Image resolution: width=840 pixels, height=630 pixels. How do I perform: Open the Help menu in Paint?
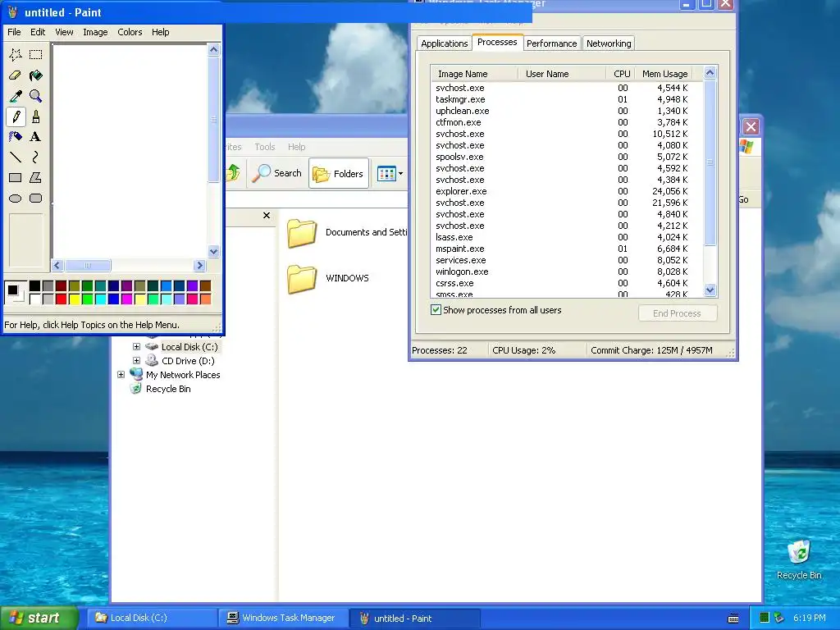tap(160, 32)
